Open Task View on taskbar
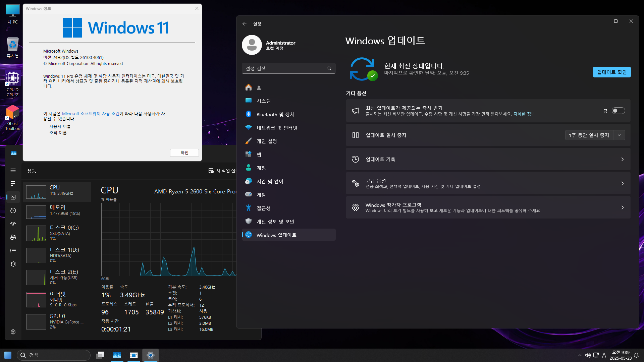644x362 pixels. (x=100, y=355)
